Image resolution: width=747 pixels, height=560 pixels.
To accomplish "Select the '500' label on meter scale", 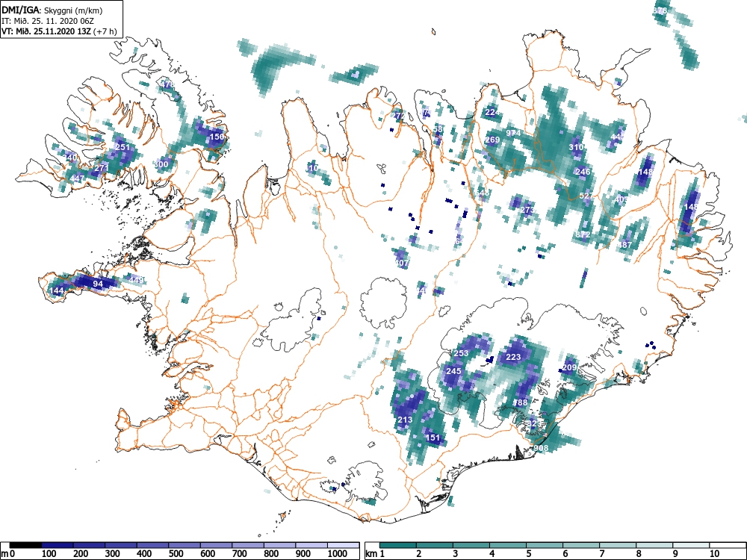I will coord(176,554).
